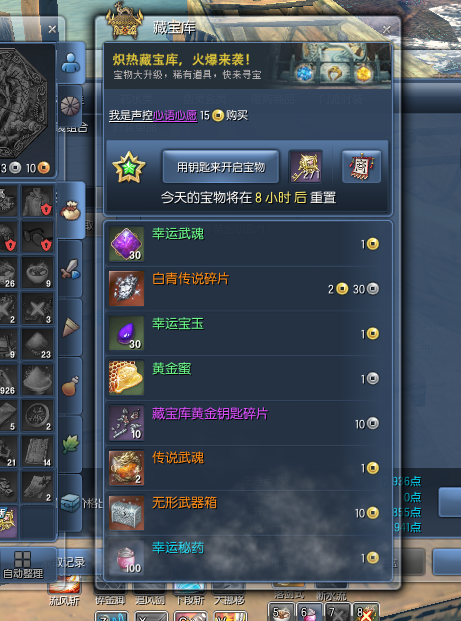Click the green star badge icon

tap(129, 167)
